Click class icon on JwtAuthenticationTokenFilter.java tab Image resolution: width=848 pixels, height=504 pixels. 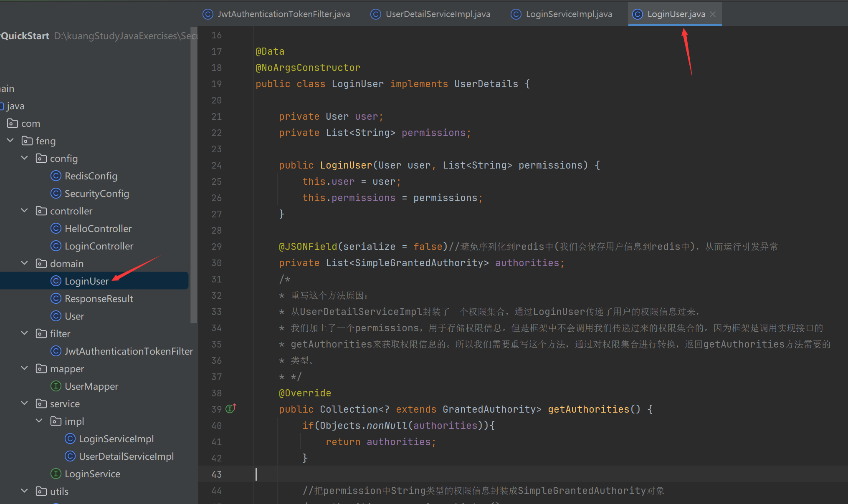pos(208,14)
